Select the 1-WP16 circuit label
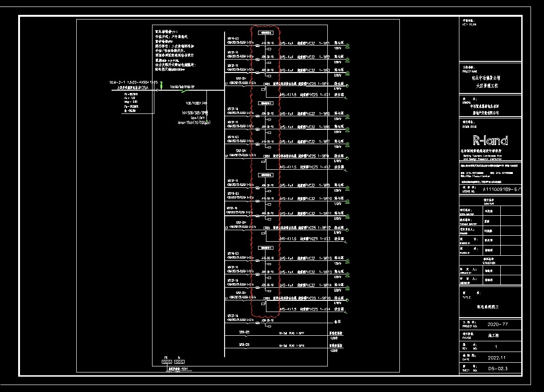The width and height of the screenshot is (544, 392). (x=325, y=298)
